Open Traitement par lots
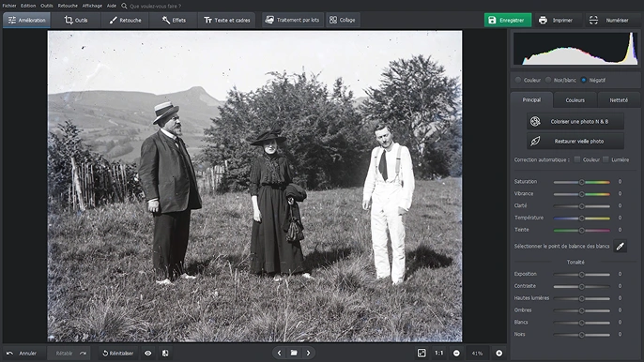This screenshot has height=362, width=644. pyautogui.click(x=293, y=20)
